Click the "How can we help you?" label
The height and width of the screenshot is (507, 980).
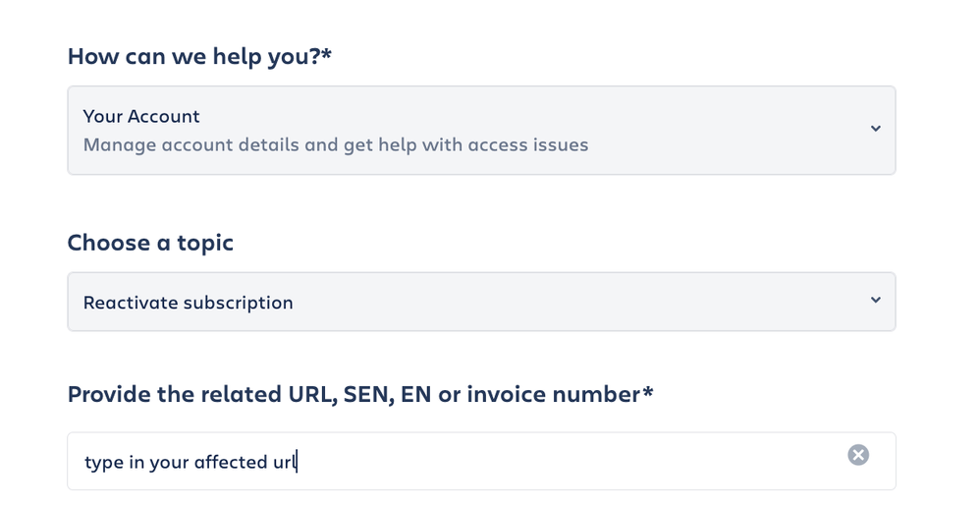[192, 56]
